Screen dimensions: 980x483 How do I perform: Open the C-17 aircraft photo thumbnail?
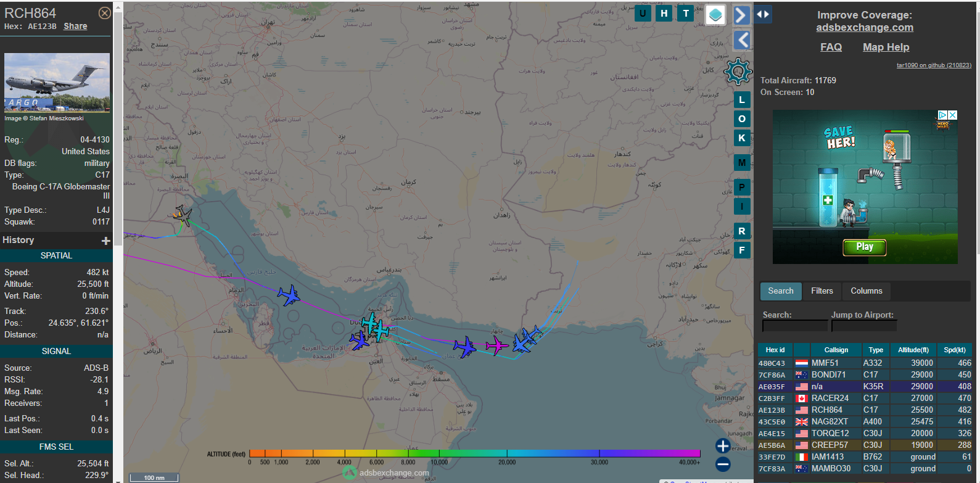[x=57, y=82]
